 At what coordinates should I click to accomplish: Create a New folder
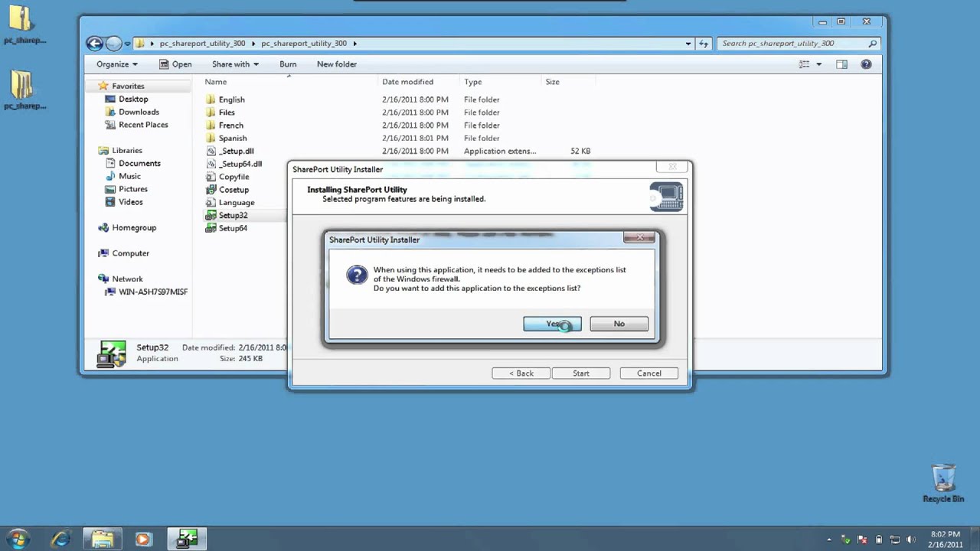(x=337, y=64)
